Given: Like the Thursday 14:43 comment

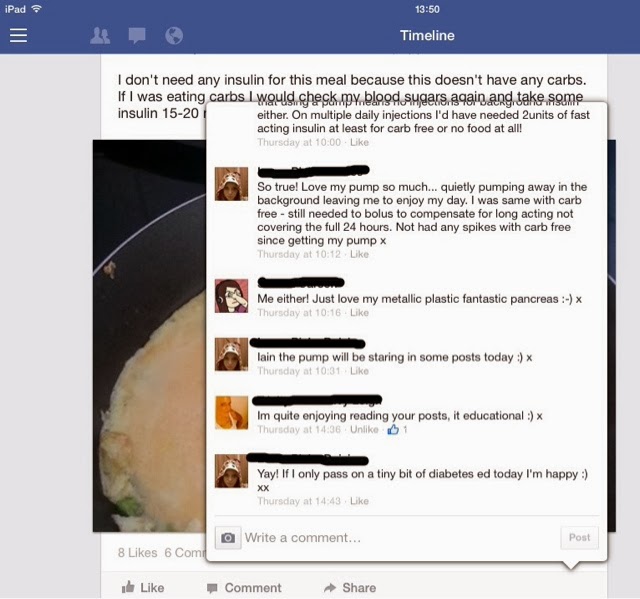Looking at the screenshot, I should [x=359, y=501].
